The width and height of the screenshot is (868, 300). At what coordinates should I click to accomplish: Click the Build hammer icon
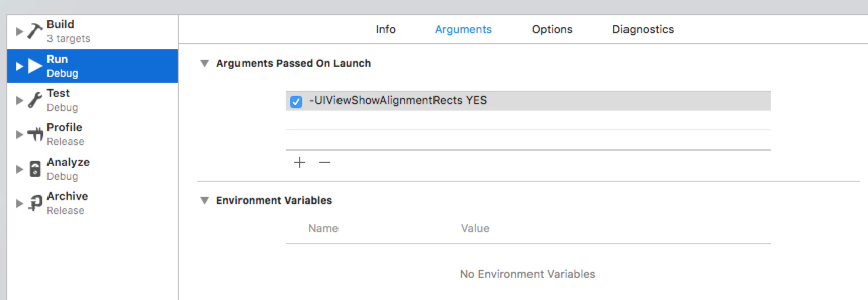(35, 31)
